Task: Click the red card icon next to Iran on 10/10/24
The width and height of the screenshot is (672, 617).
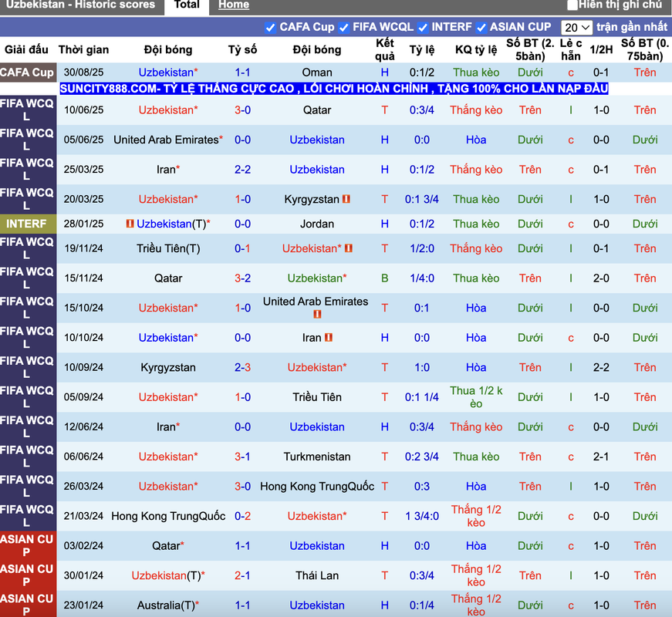Action: [x=329, y=337]
